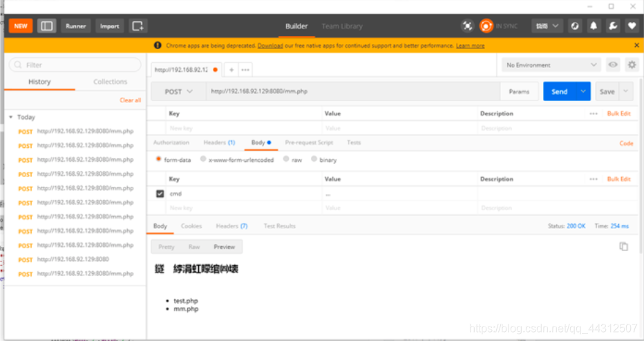Copy response with the clipboard icon
Image resolution: width=644 pixels, height=341 pixels.
[x=623, y=246]
